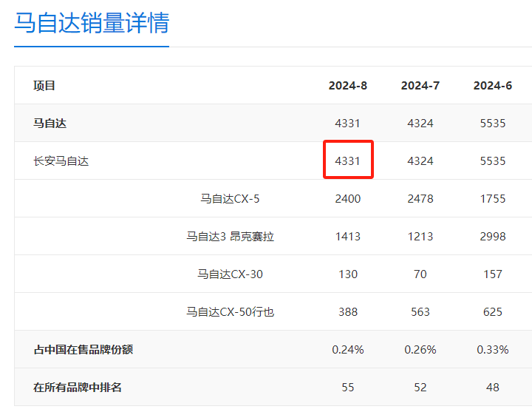Select 马自达 brand 2024-6 value 5535

(493, 124)
